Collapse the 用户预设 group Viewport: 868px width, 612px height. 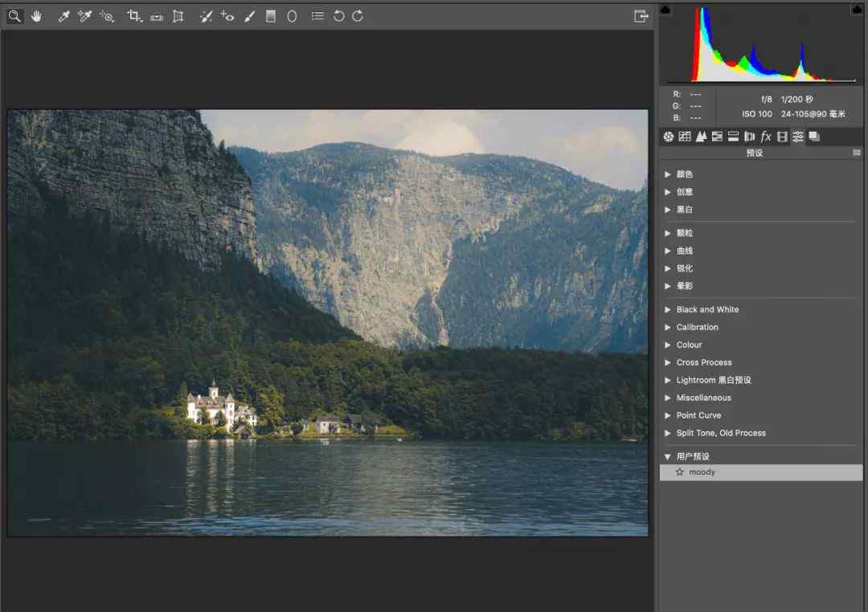668,456
